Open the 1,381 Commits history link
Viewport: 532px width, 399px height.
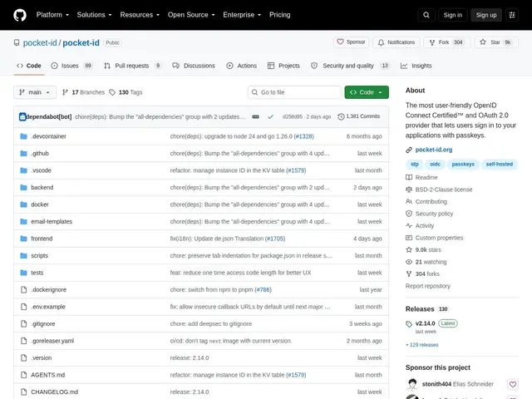359,116
